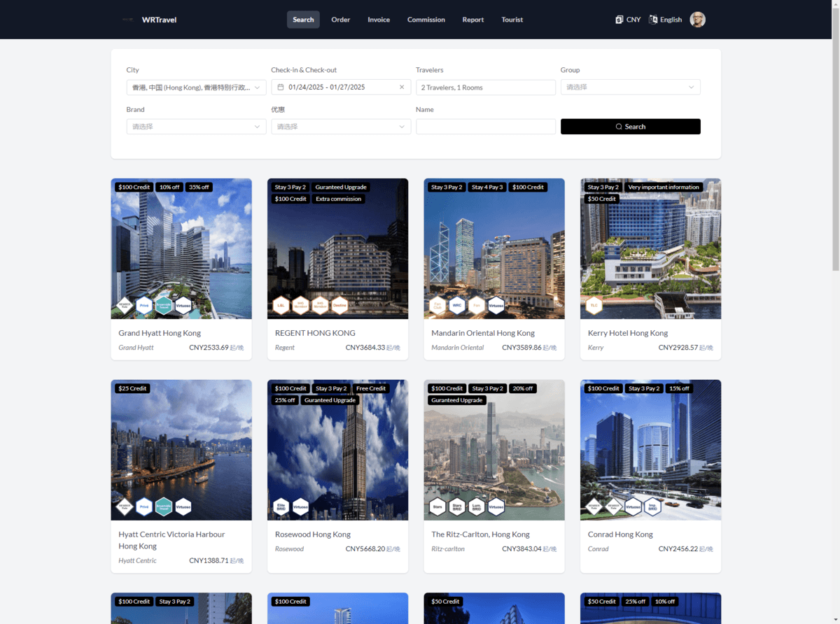This screenshot has height=624, width=840.
Task: Open the Commission section in navigation
Action: tap(426, 20)
